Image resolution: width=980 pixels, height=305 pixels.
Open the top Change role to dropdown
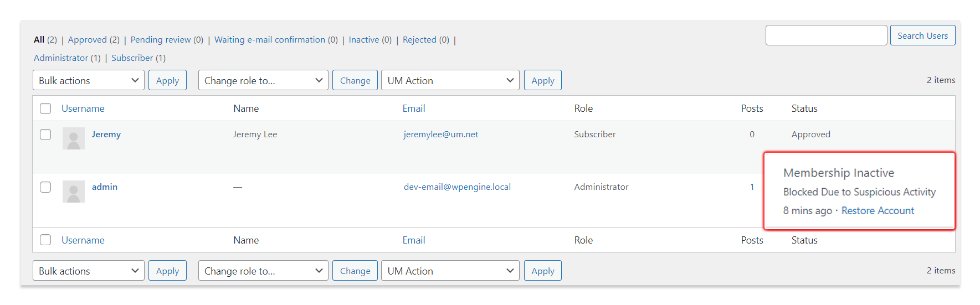coord(263,80)
